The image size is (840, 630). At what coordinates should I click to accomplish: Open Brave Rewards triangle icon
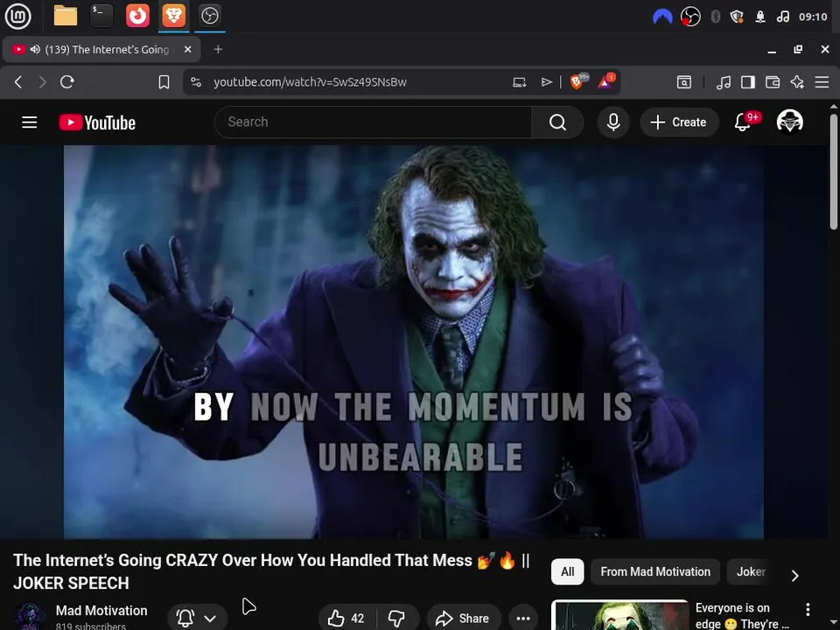(605, 81)
